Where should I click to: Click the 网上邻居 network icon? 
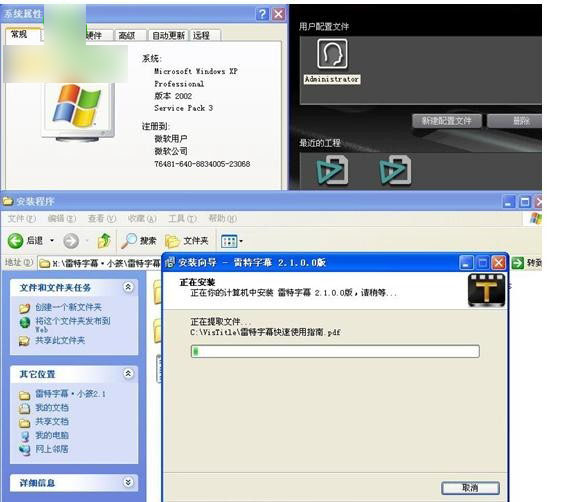coord(25,450)
